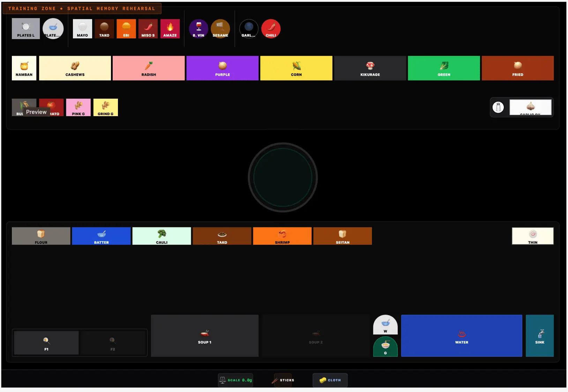Pick the CASHEWS ingredient tile

75,68
